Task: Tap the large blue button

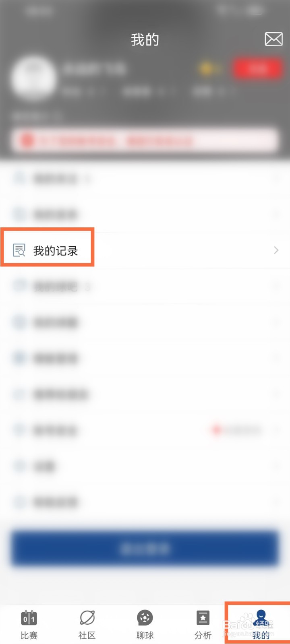Action: 145,548
